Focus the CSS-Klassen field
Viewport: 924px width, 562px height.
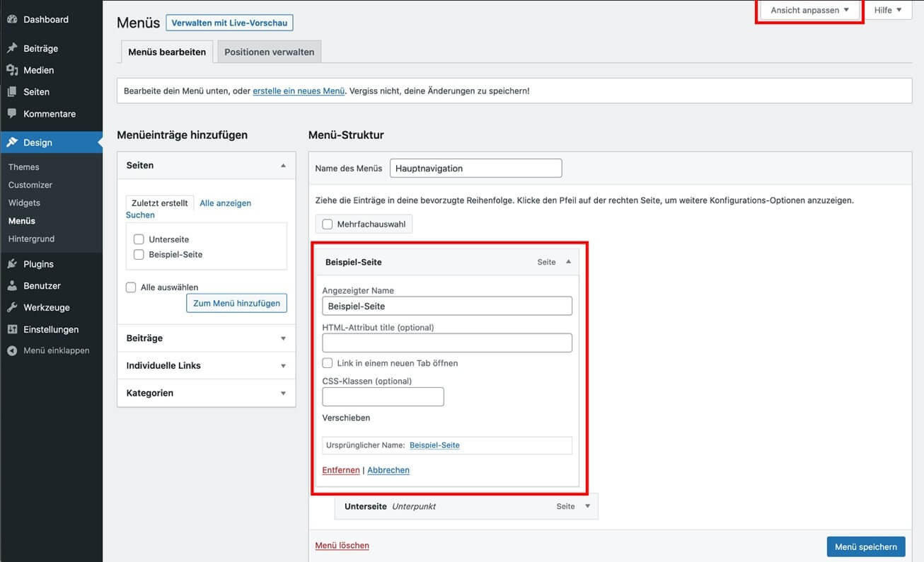coord(383,396)
